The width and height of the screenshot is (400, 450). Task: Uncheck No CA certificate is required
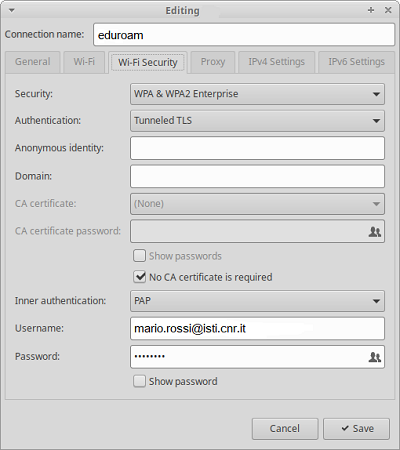pyautogui.click(x=139, y=277)
